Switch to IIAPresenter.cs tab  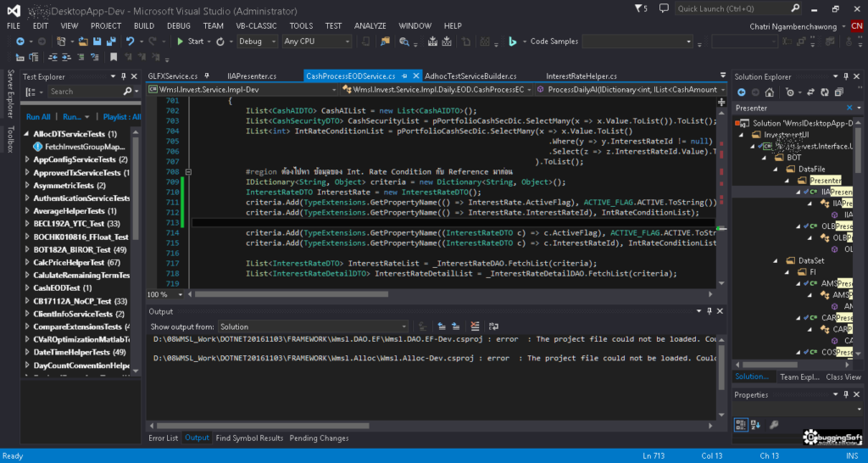click(x=252, y=76)
